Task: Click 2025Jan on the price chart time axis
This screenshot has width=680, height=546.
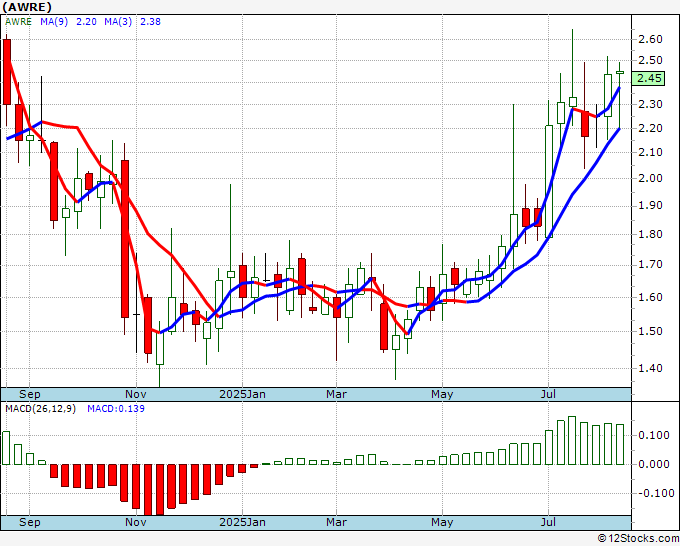Action: pos(242,394)
